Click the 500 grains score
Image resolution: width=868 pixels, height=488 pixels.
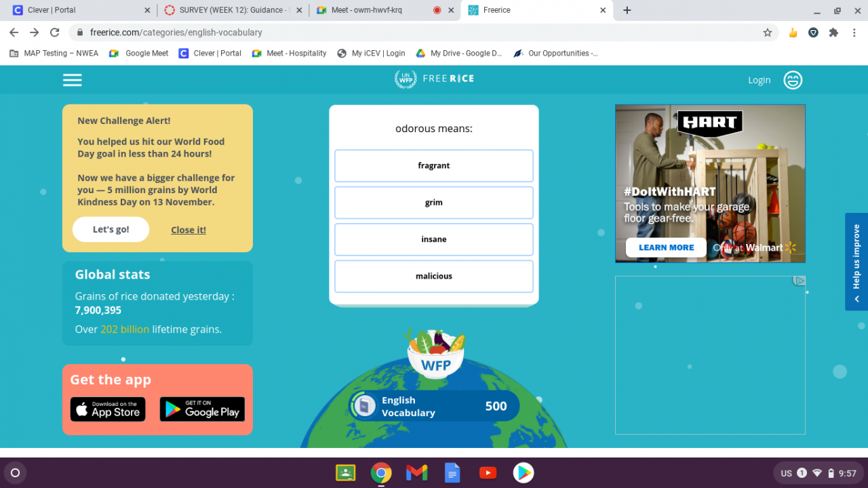tap(496, 406)
